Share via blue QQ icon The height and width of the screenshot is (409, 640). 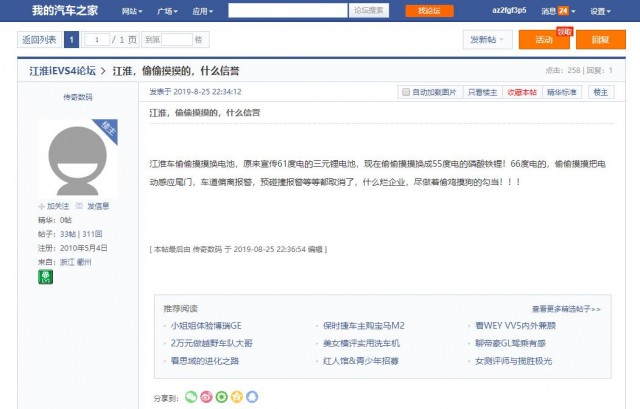click(252, 396)
